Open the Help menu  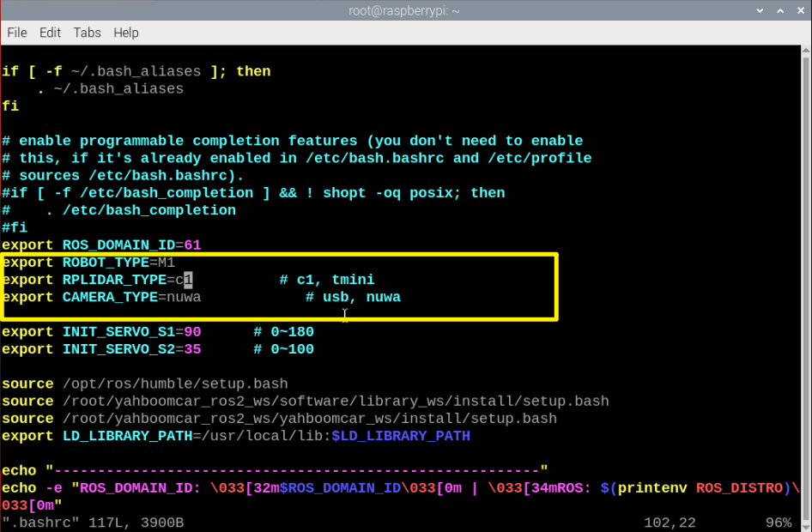(x=126, y=33)
